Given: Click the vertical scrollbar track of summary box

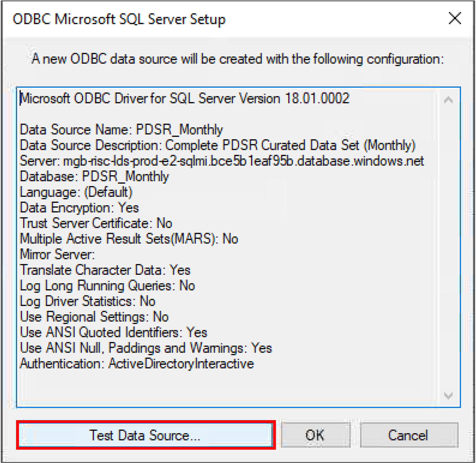Looking at the screenshot, I should pyautogui.click(x=448, y=247).
